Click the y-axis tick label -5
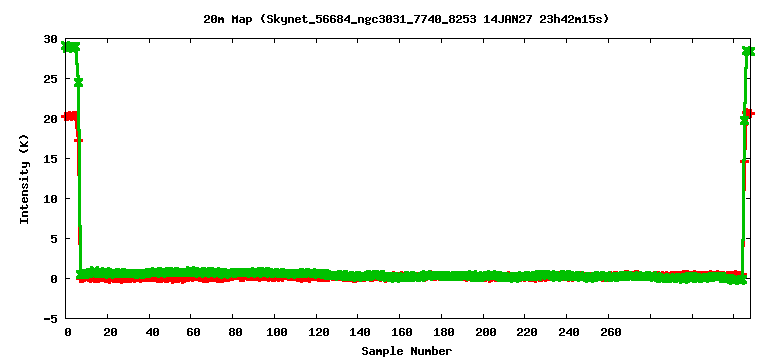Screen dimensions: 768x360 pos(51,319)
